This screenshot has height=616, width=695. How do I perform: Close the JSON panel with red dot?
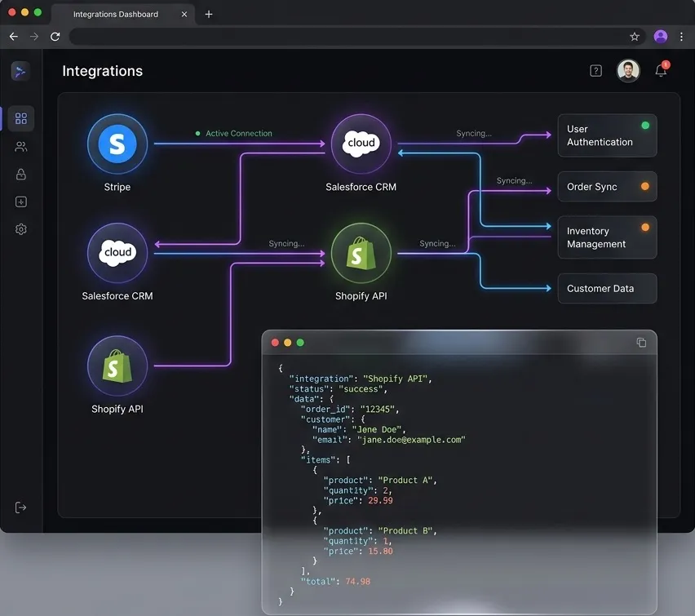click(275, 343)
